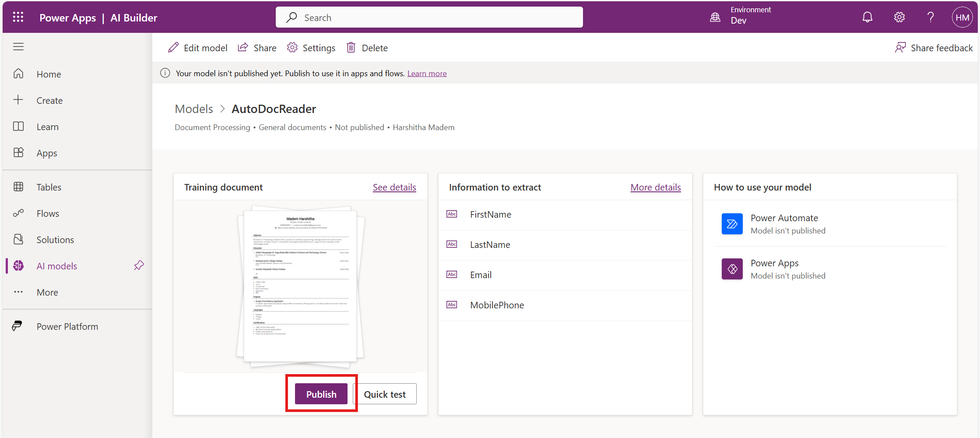The image size is (980, 438).
Task: Open the app launcher waffle icon
Action: [x=18, y=18]
